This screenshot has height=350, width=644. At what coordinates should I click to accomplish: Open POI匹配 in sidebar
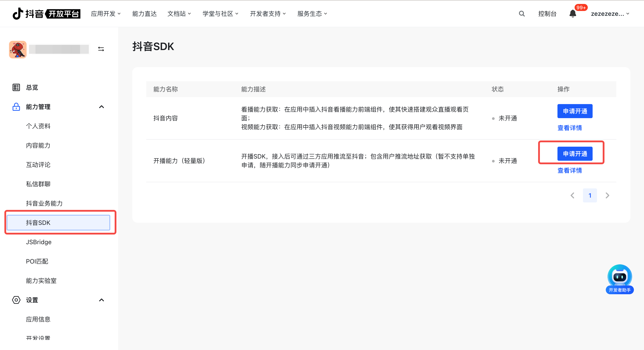37,261
